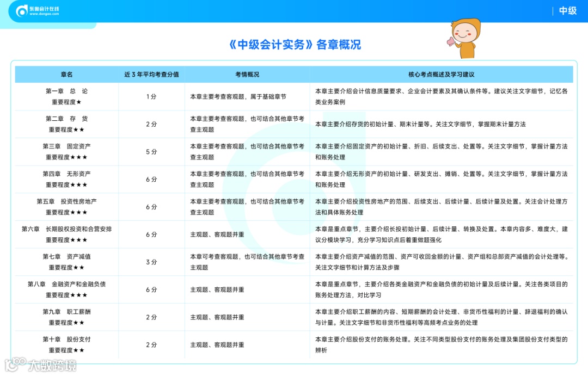The height and width of the screenshot is (376, 588).
Task: Click the 6分 score for 无形资产
Action: [151, 179]
